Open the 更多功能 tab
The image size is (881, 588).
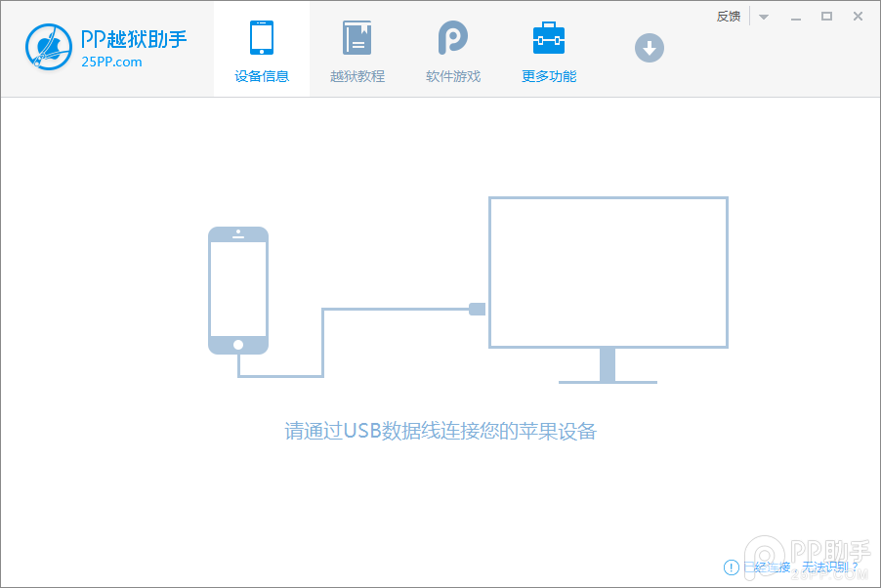click(x=548, y=49)
